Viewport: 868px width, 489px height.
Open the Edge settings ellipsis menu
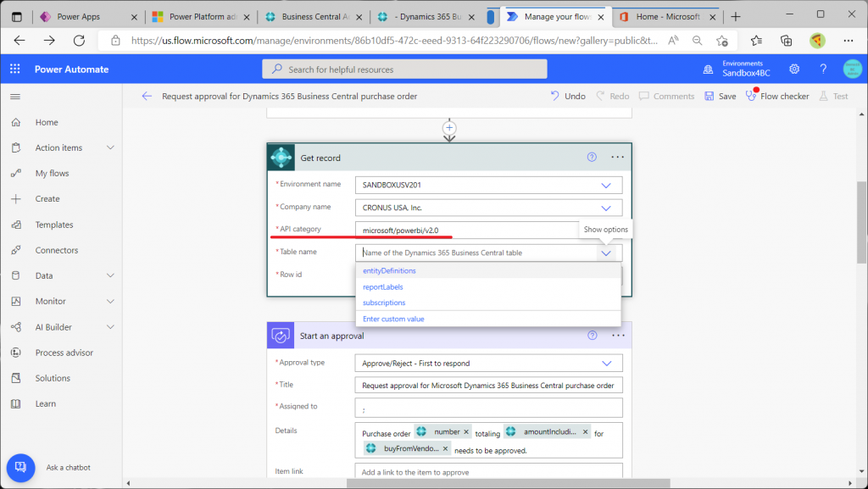tap(848, 41)
